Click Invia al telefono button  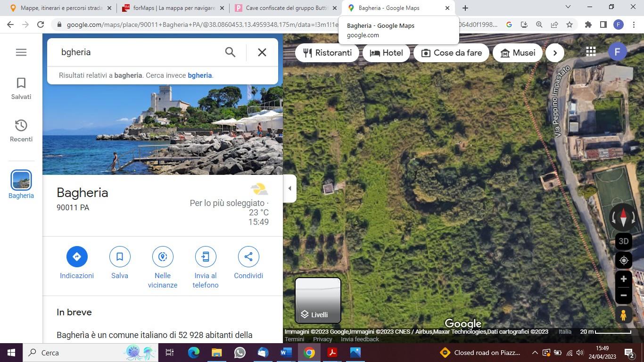click(206, 268)
